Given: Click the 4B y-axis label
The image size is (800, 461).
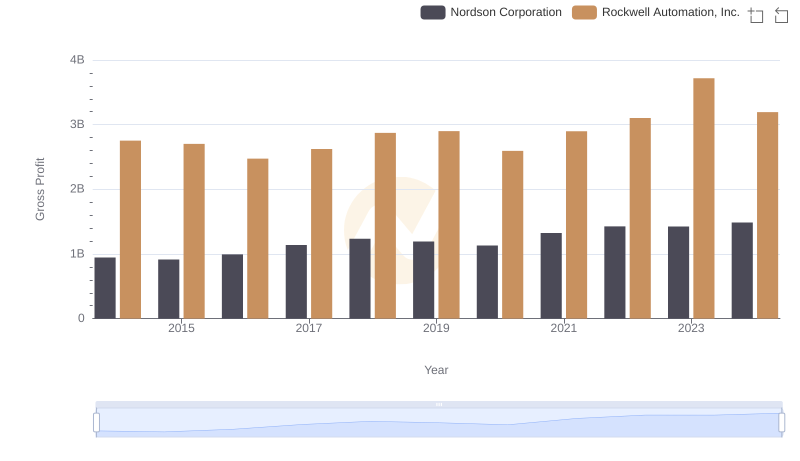Looking at the screenshot, I should point(77,60).
